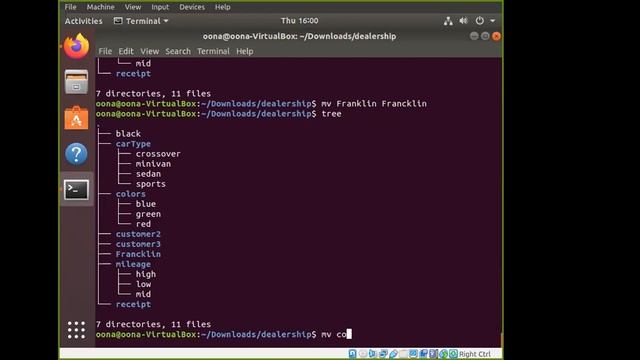Click the command line after 'mv co'
The height and width of the screenshot is (360, 640).
(x=349, y=334)
